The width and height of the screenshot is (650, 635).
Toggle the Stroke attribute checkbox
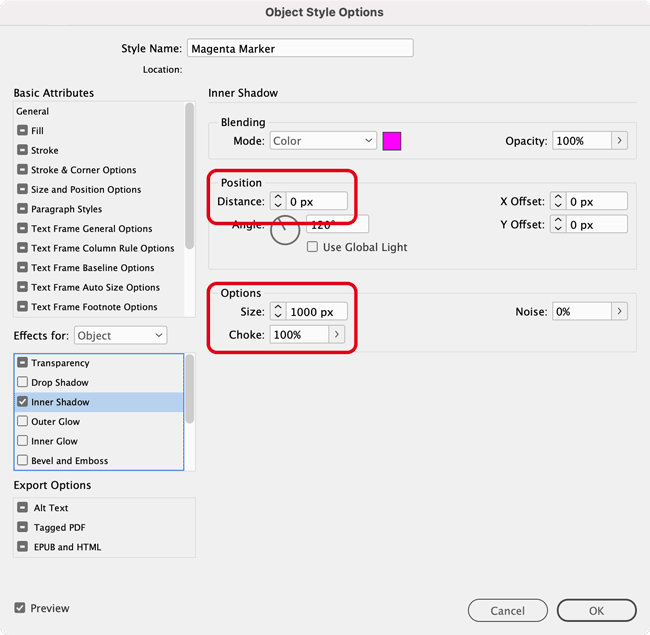coord(22,150)
